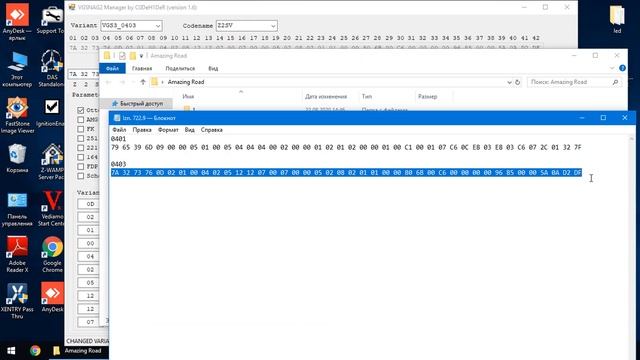Open Notepad's Вид menu
The height and width of the screenshot is (360, 640).
pos(189,130)
